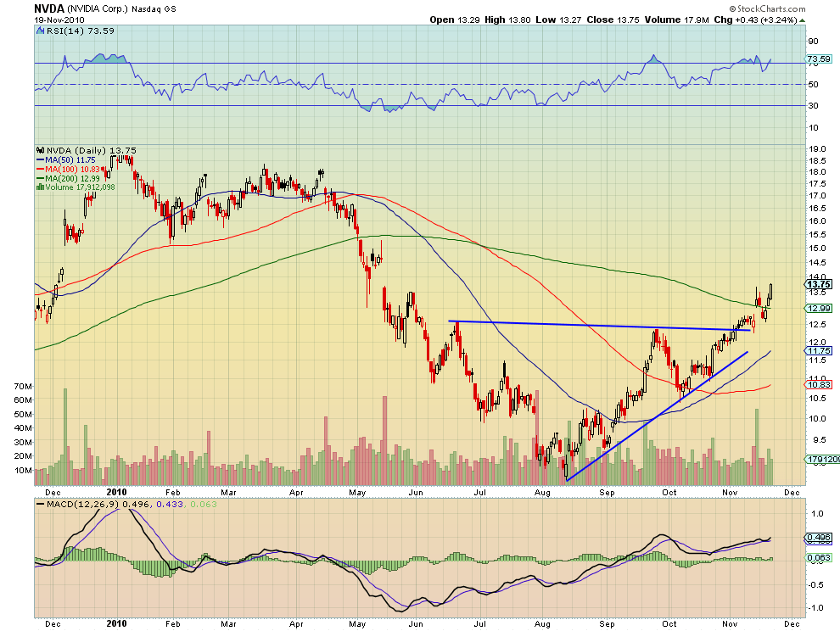Click the 20M volume axis label
Image resolution: width=840 pixels, height=631 pixels.
click(x=23, y=456)
